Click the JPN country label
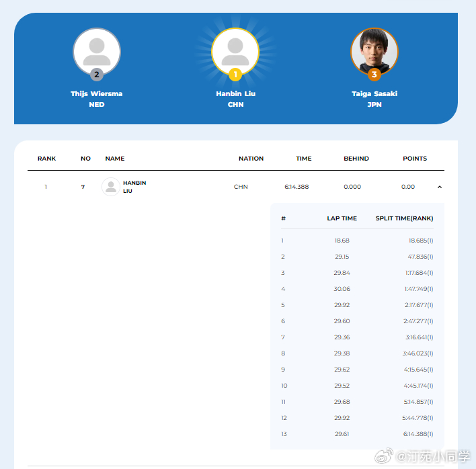 (374, 104)
